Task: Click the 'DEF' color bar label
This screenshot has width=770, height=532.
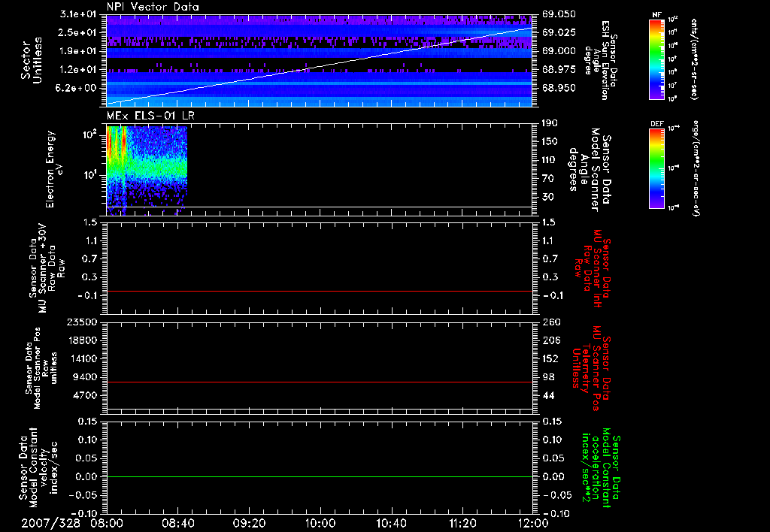Action: 656,124
